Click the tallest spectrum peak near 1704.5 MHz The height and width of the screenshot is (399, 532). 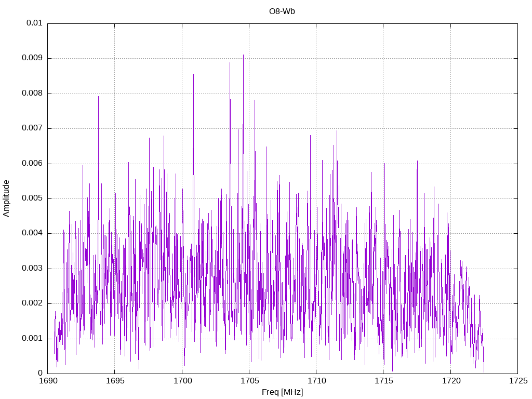(x=243, y=55)
